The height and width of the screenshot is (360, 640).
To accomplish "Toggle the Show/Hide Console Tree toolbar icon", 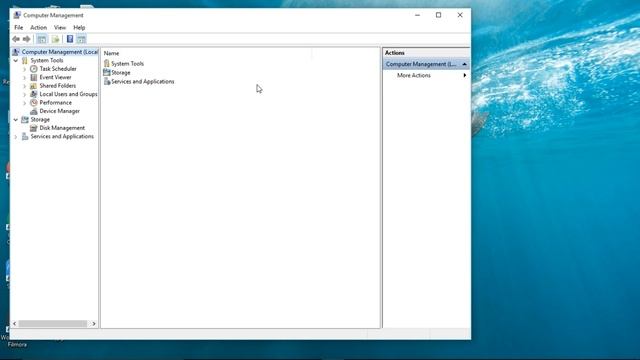I will pos(42,39).
